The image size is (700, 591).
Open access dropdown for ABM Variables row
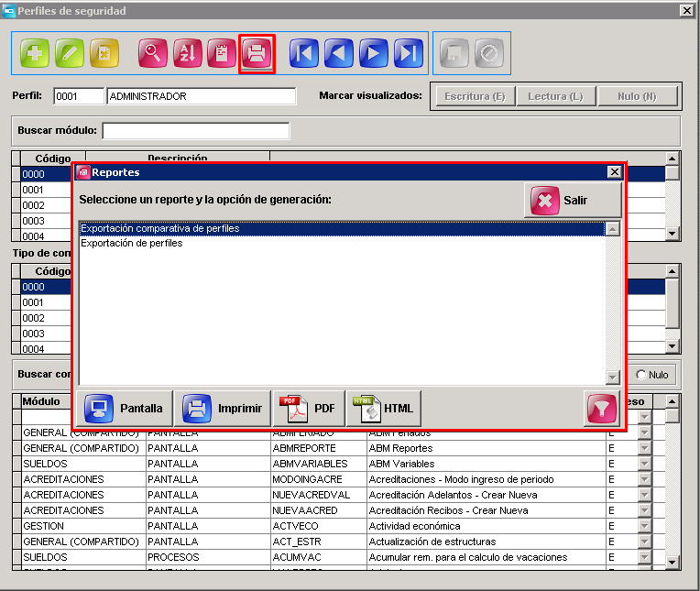point(644,464)
